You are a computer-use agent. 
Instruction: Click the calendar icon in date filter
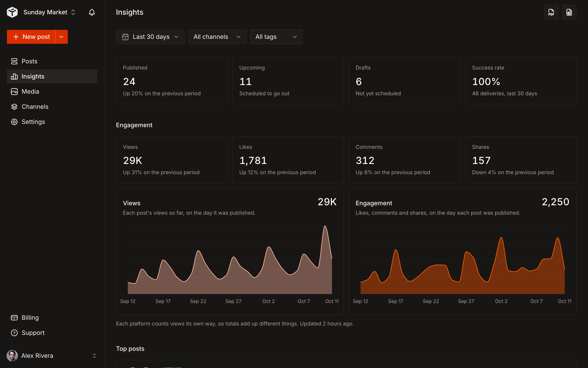tap(125, 37)
